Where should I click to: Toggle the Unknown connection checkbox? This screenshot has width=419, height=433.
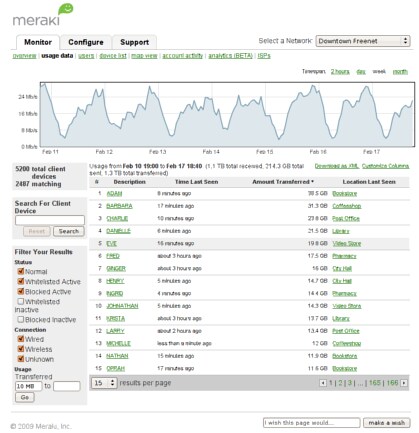coord(21,359)
